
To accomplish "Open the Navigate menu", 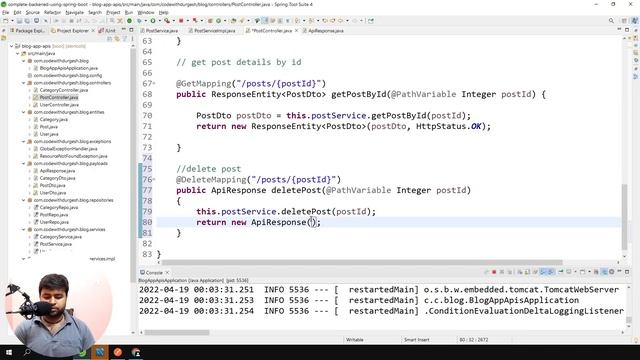I will coord(74,13).
